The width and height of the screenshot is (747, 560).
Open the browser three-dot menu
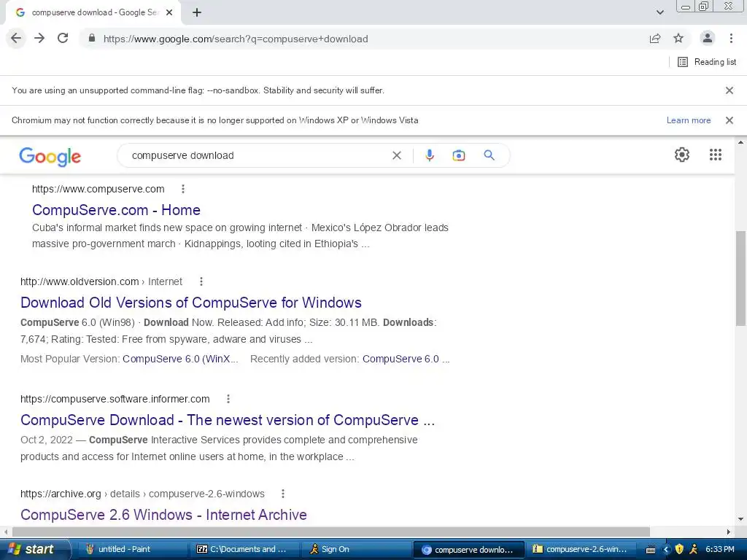731,39
